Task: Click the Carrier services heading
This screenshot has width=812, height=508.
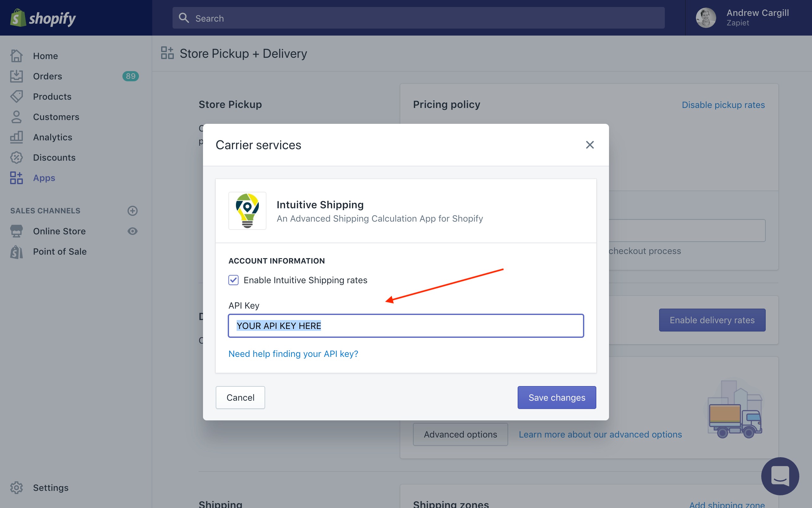Action: pyautogui.click(x=259, y=145)
